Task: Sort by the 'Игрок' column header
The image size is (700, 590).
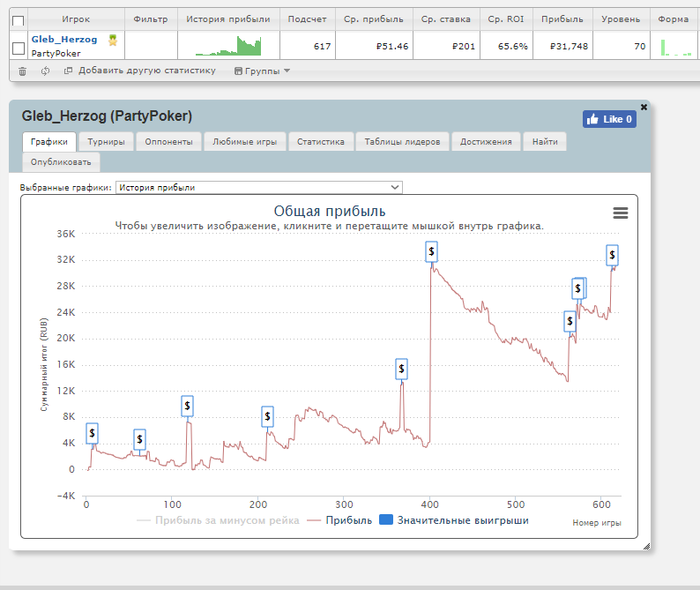Action: [76, 19]
